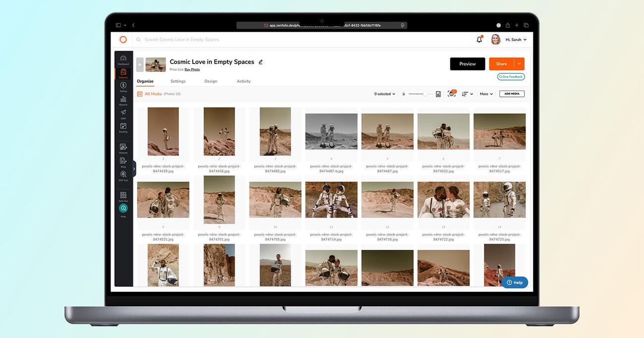The height and width of the screenshot is (338, 644).
Task: Open the Selling section in the sidebar
Action: pos(123,86)
